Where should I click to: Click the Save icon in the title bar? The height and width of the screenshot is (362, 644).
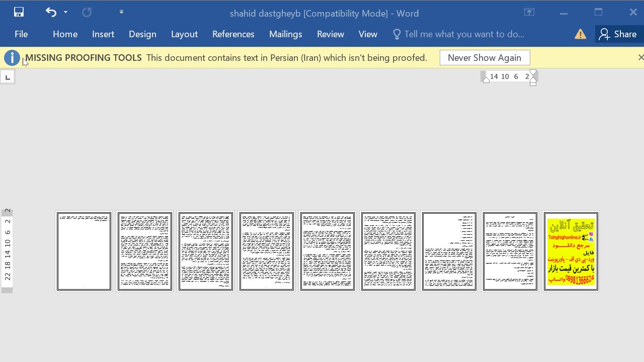(x=19, y=12)
